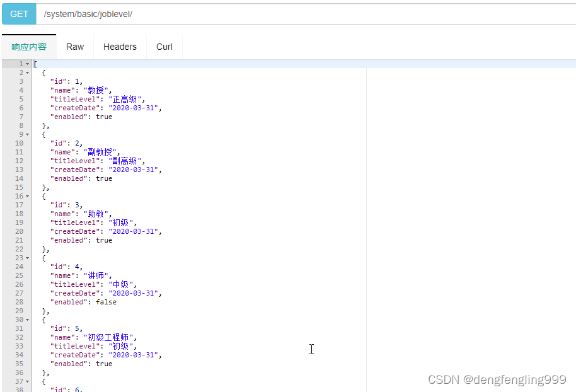Click the enabled value false on line 28

(x=106, y=302)
